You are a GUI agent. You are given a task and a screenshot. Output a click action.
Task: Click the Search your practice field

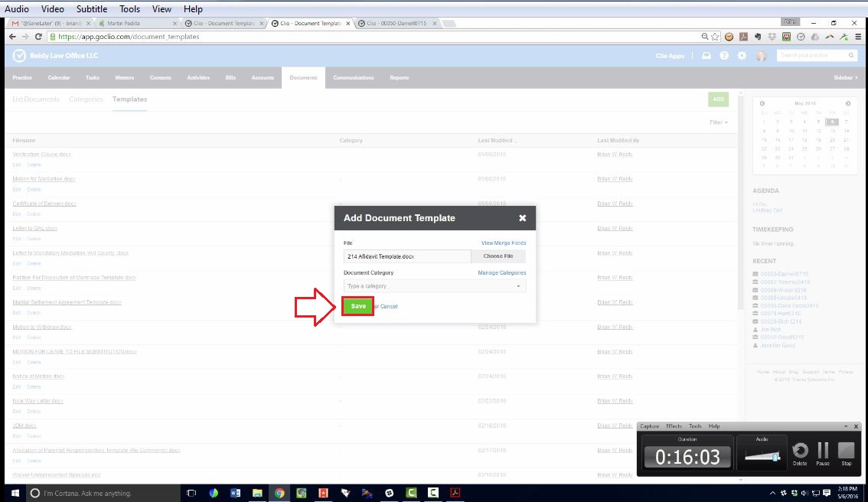coord(817,55)
